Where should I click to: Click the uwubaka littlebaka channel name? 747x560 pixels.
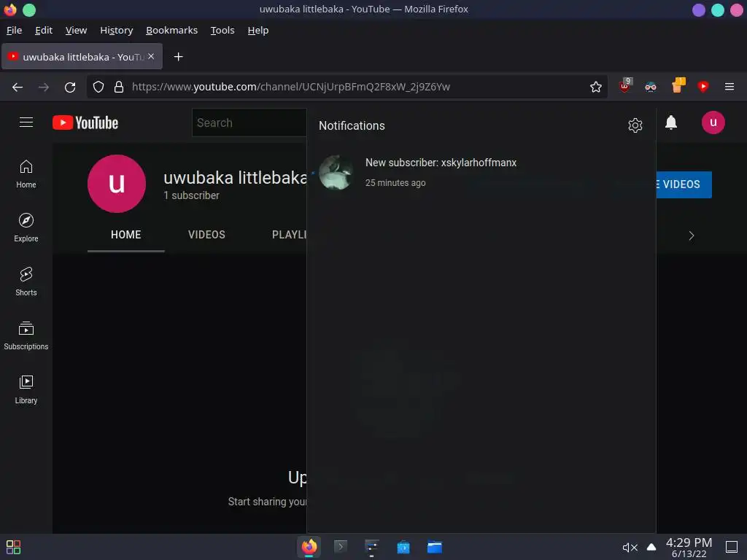pos(236,178)
